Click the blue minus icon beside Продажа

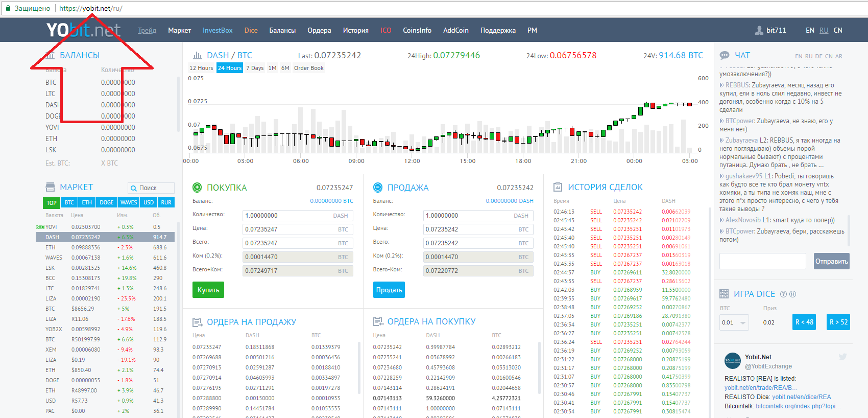378,188
